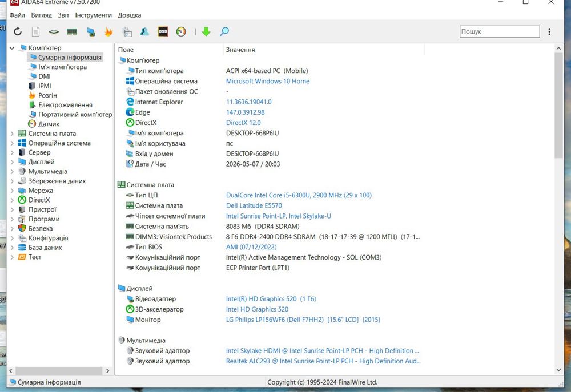This screenshot has height=392, width=571.
Task: Click the vertical scrollbar down arrow
Action: (558, 370)
